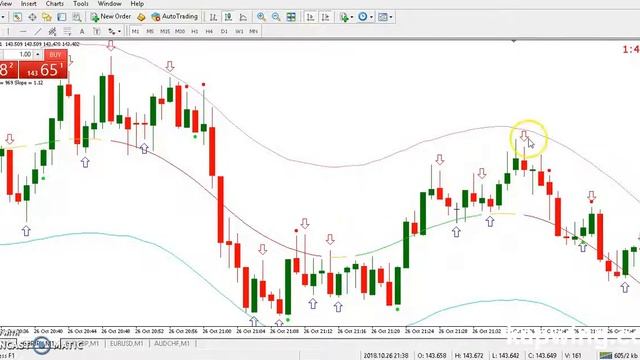Switch to AUDCHF,M1 chart tab
The width and height of the screenshot is (640, 360).
[172, 344]
